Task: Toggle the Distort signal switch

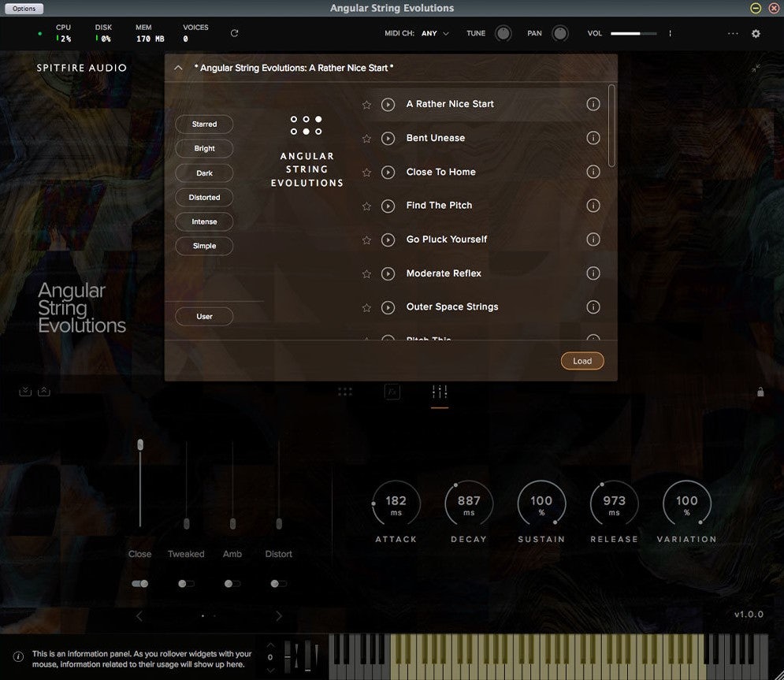Action: pyautogui.click(x=278, y=584)
